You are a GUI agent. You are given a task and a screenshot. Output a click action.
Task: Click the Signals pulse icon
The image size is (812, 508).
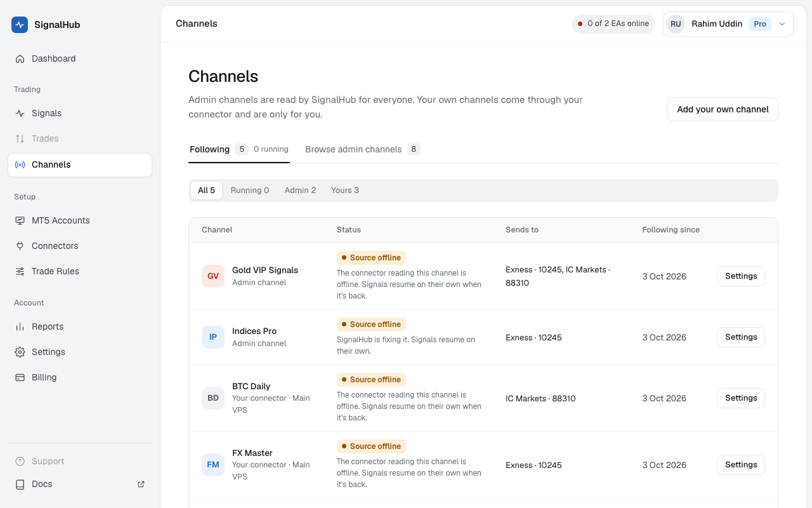click(20, 113)
